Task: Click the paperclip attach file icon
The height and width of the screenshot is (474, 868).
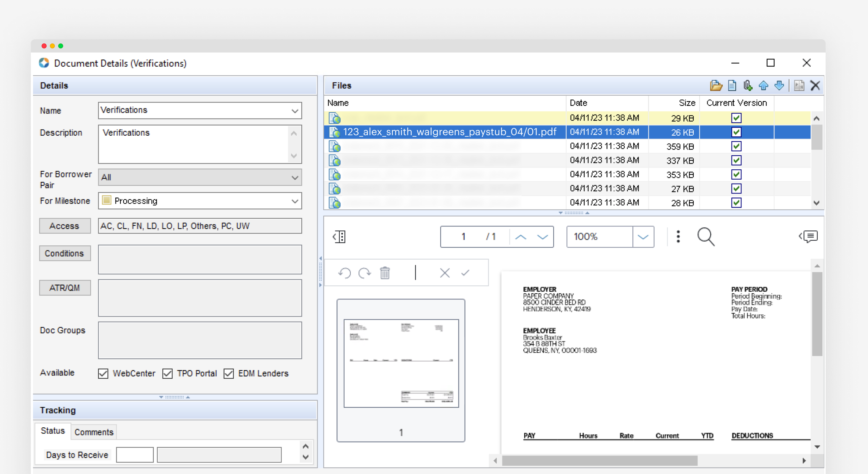Action: pyautogui.click(x=748, y=86)
